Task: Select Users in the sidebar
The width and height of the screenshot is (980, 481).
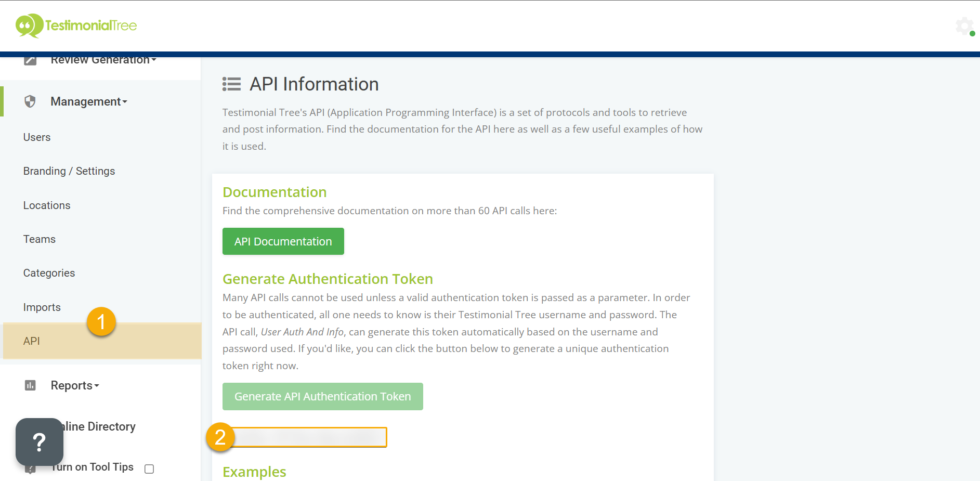Action: [36, 137]
